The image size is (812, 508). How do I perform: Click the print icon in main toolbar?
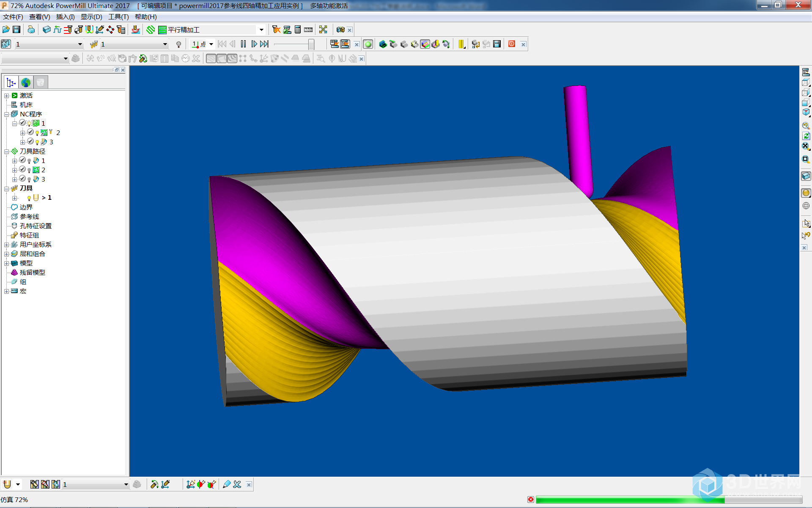(x=31, y=30)
